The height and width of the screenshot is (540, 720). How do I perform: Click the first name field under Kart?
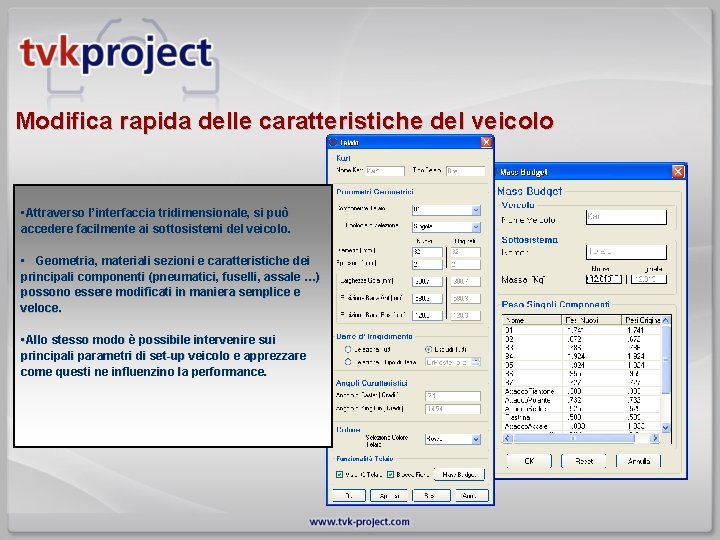coord(385,171)
